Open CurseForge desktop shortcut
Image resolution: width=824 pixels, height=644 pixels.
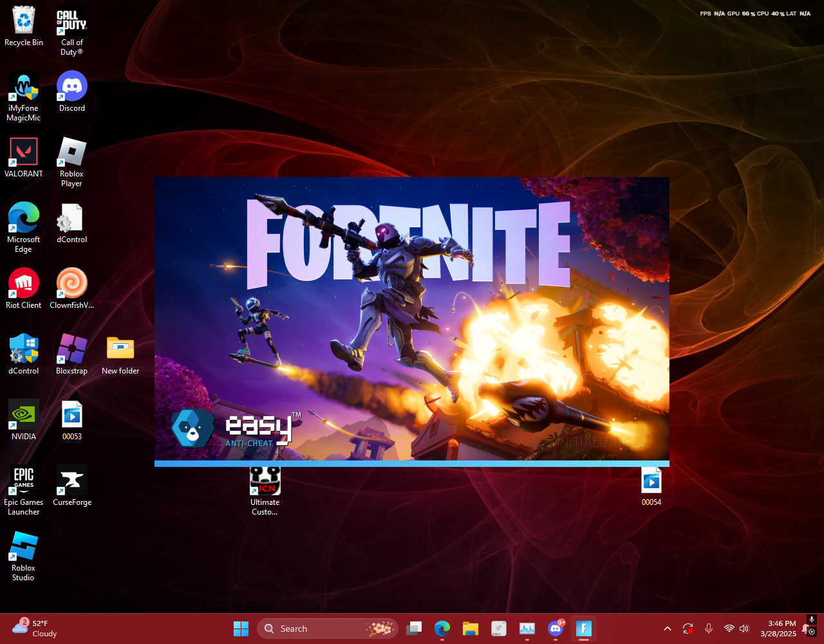(x=71, y=486)
